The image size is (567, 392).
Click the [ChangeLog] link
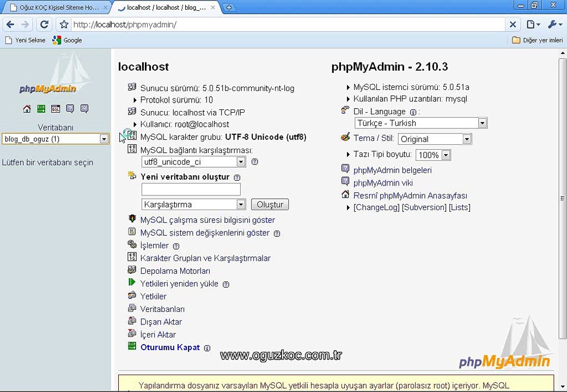[376, 207]
